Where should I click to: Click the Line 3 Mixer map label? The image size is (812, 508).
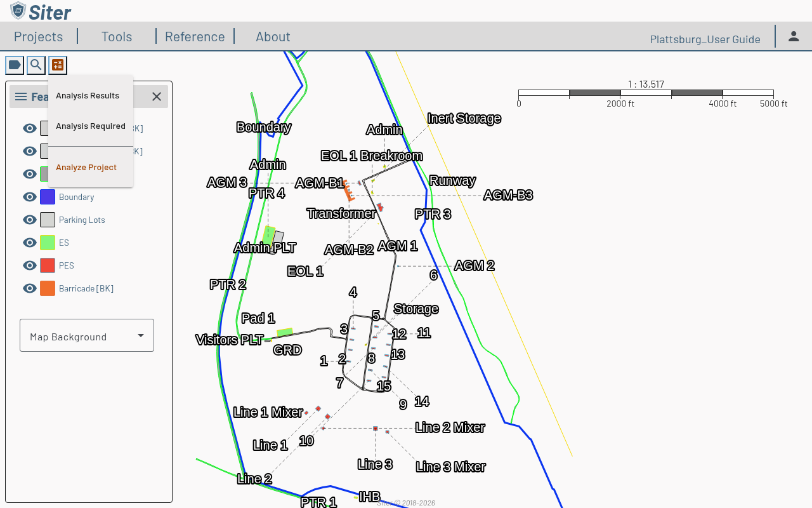(451, 467)
